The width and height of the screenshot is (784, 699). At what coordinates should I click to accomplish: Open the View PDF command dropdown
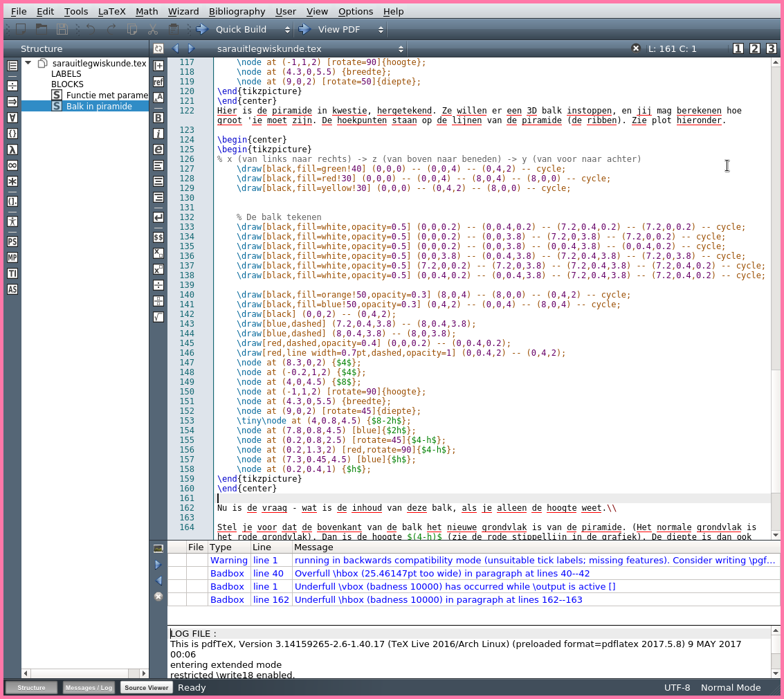[x=380, y=30]
